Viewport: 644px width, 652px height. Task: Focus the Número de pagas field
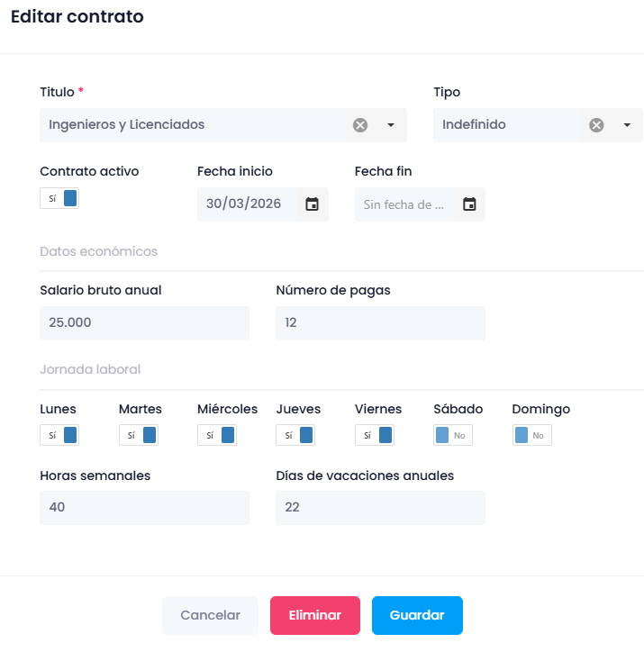pyautogui.click(x=380, y=323)
